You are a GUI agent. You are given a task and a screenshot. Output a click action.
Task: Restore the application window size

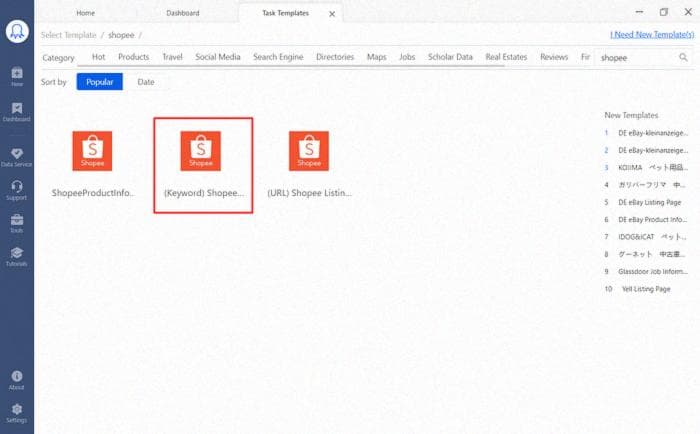[664, 12]
